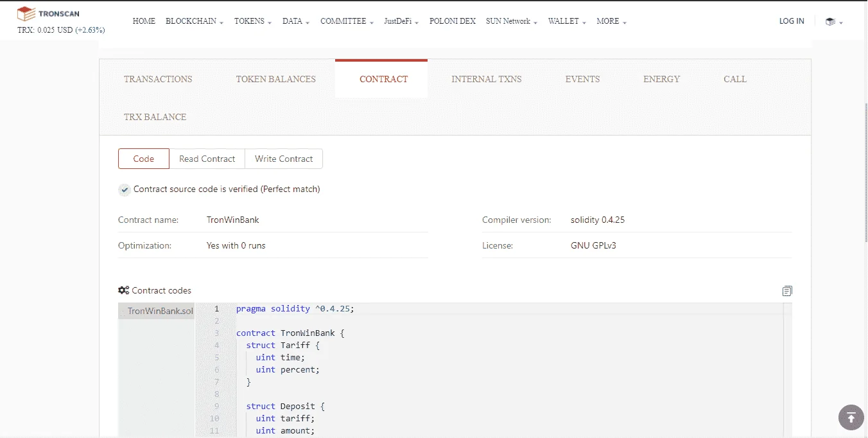Click the TRONSCAN logo

[x=48, y=13]
